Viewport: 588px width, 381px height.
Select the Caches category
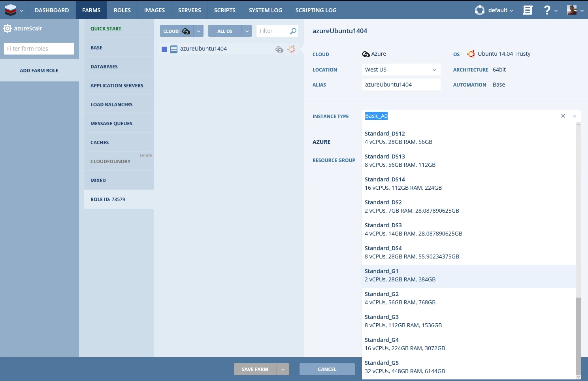click(x=119, y=142)
